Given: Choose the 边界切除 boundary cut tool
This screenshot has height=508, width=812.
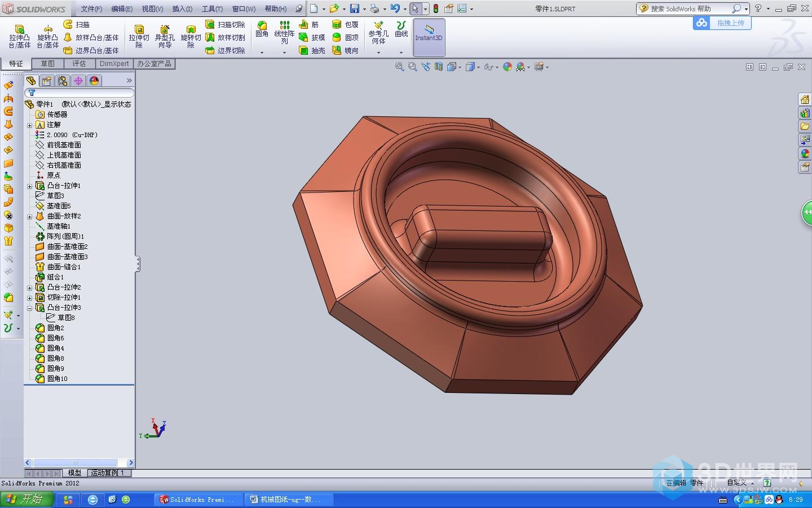Looking at the screenshot, I should 225,50.
